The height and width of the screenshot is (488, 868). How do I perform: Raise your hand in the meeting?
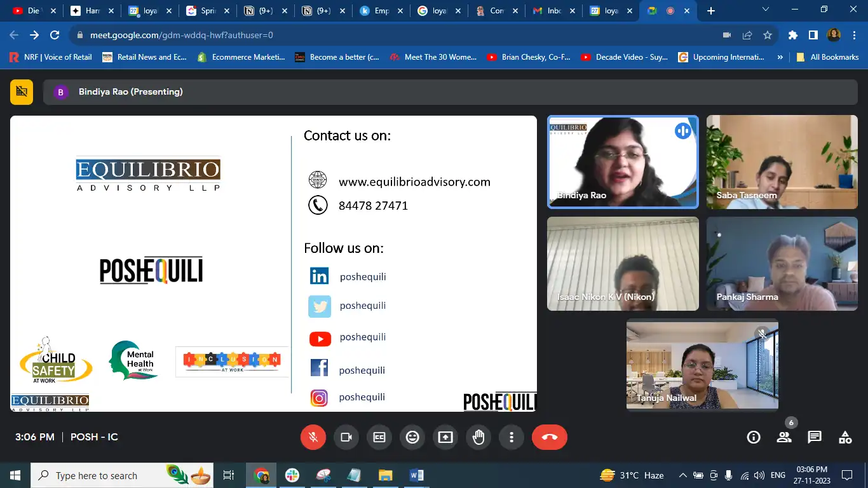478,437
